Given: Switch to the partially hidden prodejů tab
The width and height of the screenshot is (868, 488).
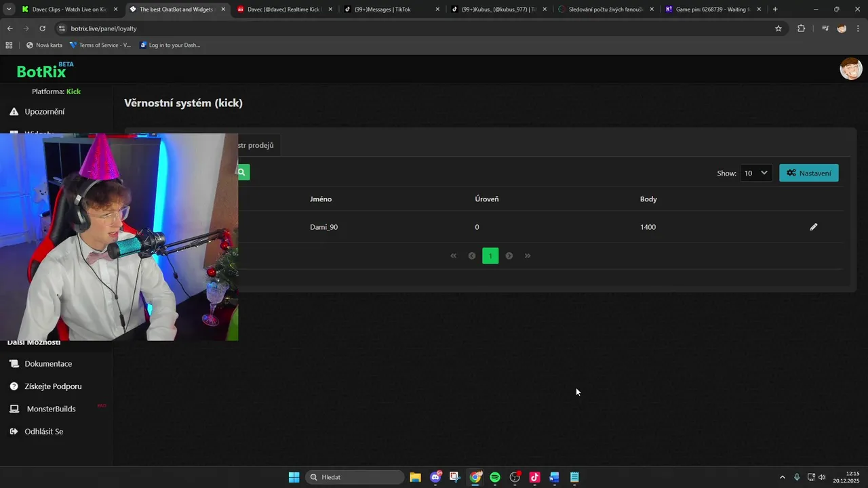Looking at the screenshot, I should coord(259,146).
